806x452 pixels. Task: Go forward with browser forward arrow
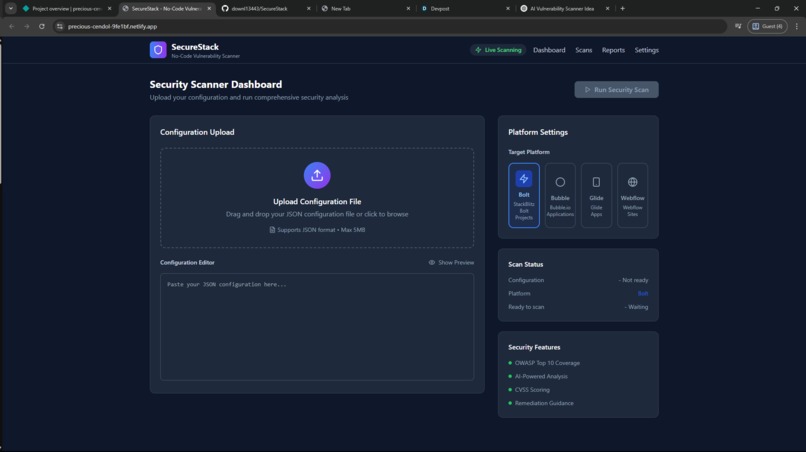tap(27, 26)
